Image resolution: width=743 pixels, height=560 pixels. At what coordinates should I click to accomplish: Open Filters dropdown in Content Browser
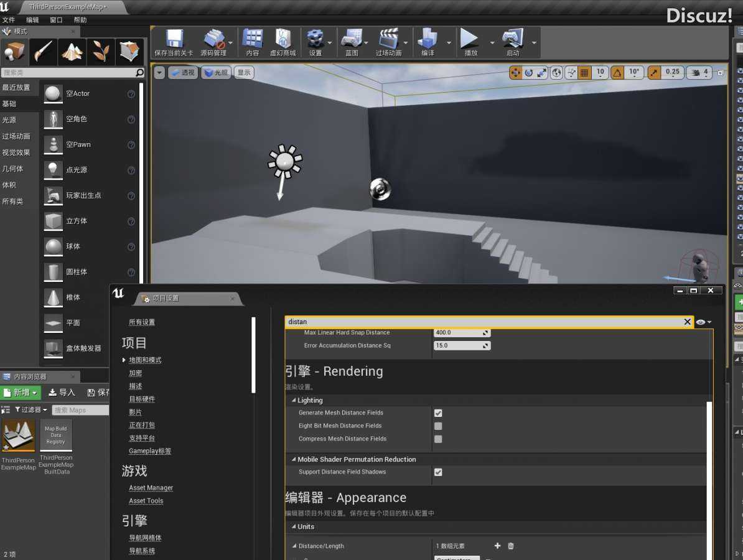click(30, 410)
